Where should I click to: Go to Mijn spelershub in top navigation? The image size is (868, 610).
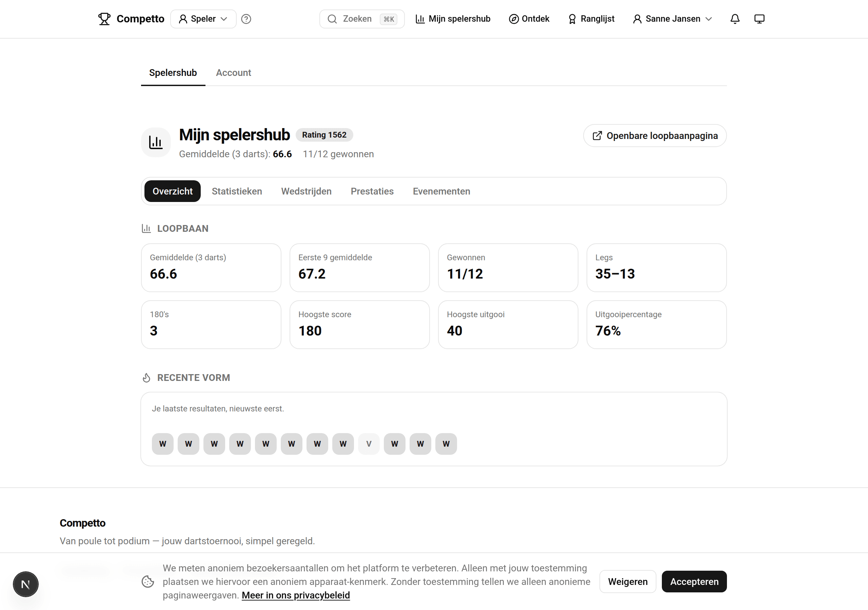tap(453, 19)
